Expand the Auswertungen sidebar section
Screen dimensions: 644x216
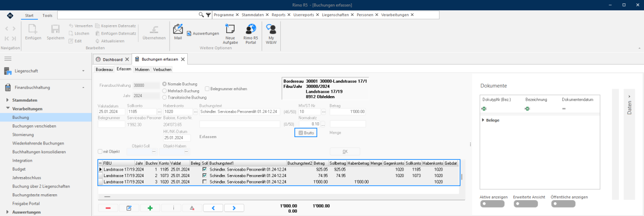(x=8, y=212)
